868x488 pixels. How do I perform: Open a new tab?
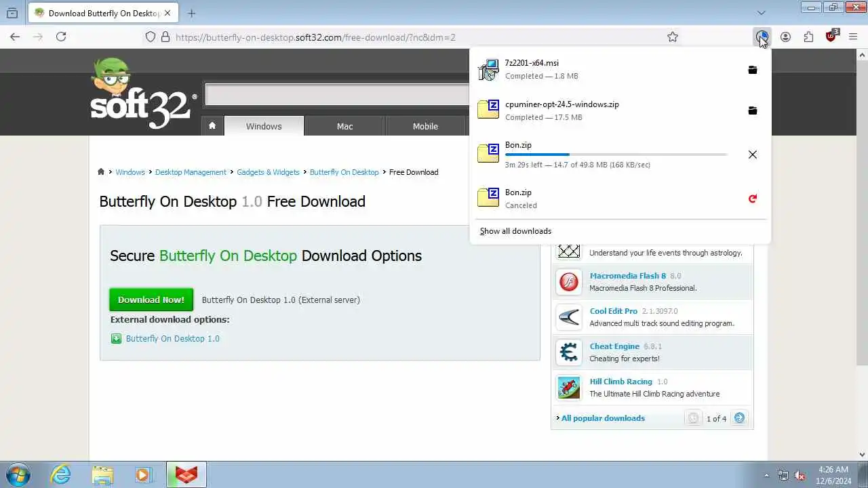tap(192, 13)
